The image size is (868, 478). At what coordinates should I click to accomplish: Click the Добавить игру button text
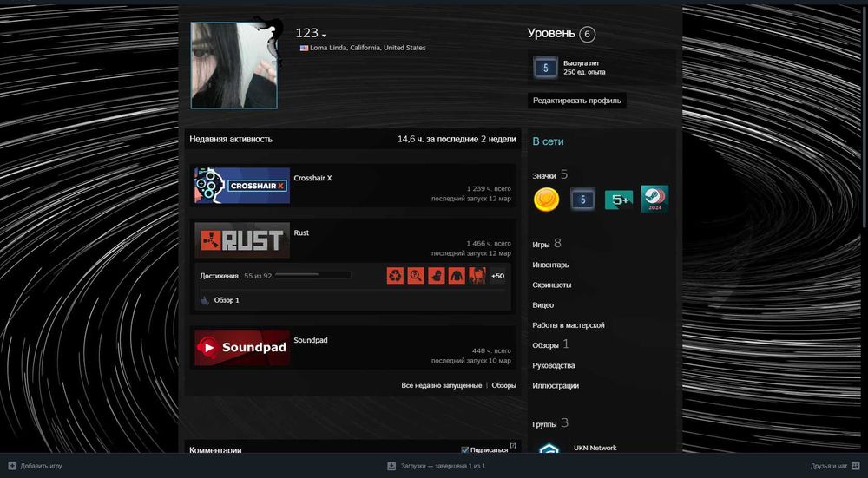tap(42, 466)
